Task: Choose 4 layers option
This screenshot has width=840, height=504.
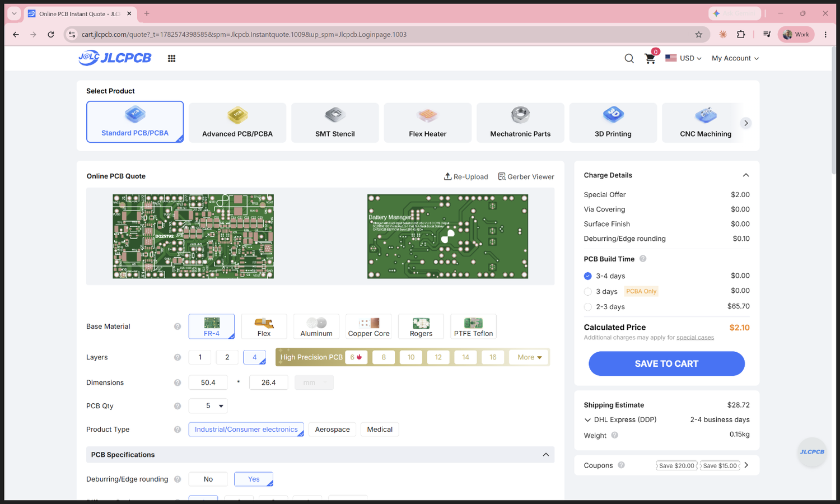Action: (x=255, y=357)
